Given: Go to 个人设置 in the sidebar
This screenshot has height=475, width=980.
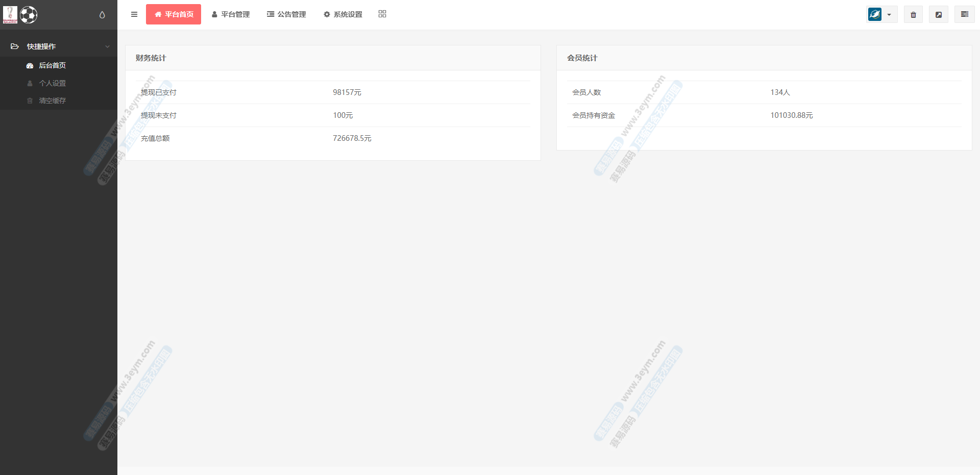Looking at the screenshot, I should pos(52,83).
